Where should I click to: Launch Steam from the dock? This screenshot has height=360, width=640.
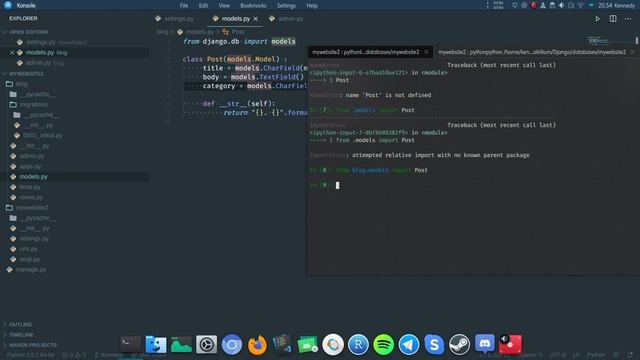pos(459,345)
